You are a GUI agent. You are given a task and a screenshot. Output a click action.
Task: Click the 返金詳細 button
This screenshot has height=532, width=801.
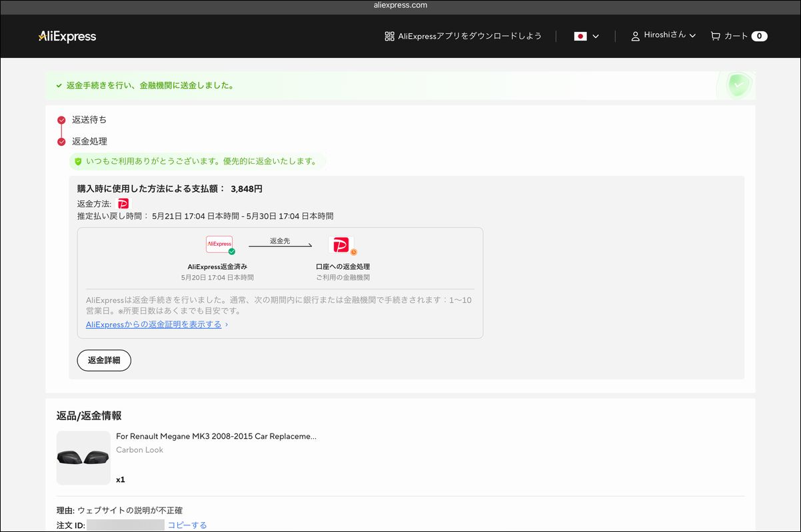[104, 360]
